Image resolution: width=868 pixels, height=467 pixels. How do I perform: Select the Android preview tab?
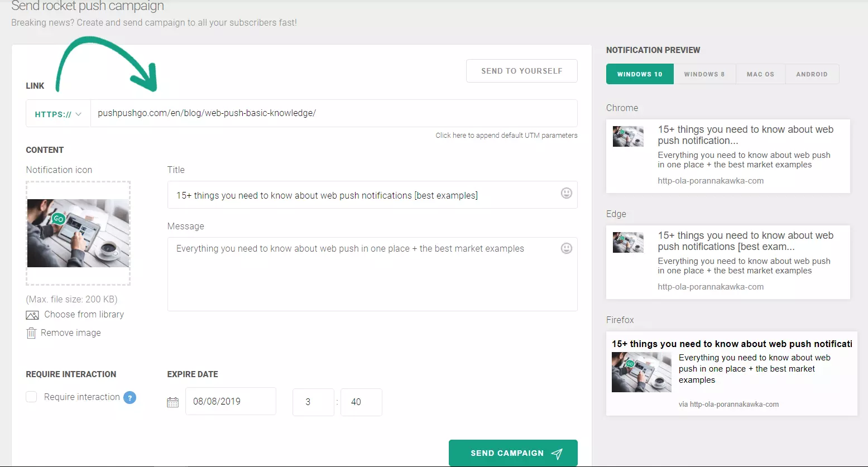click(812, 74)
